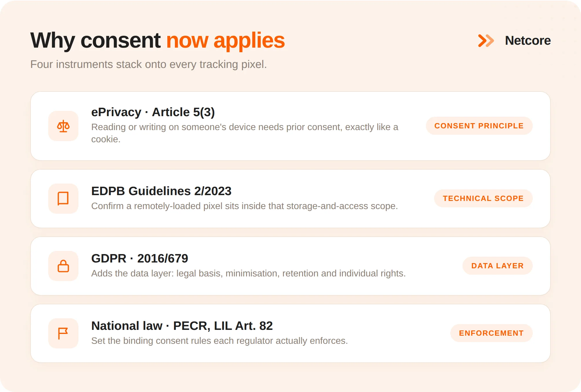
Task: Select the CONSENT PRINCIPLE badge
Action: click(479, 126)
